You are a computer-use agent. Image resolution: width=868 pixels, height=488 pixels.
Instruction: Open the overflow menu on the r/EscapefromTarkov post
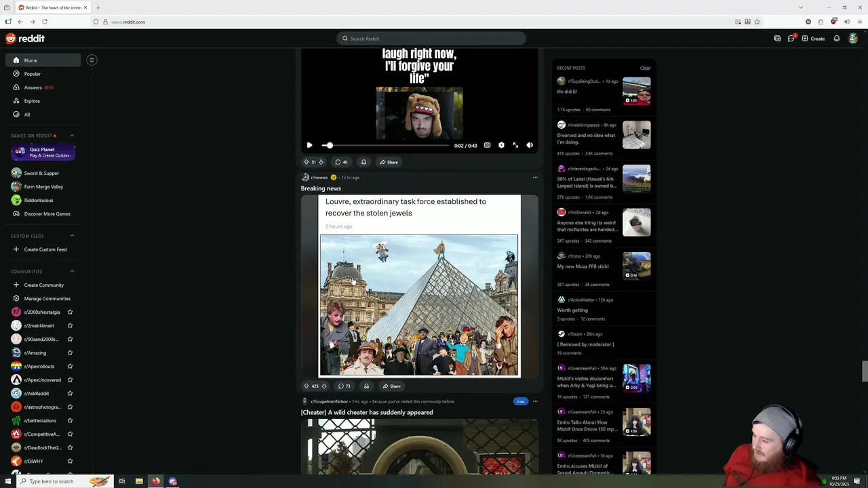point(535,401)
